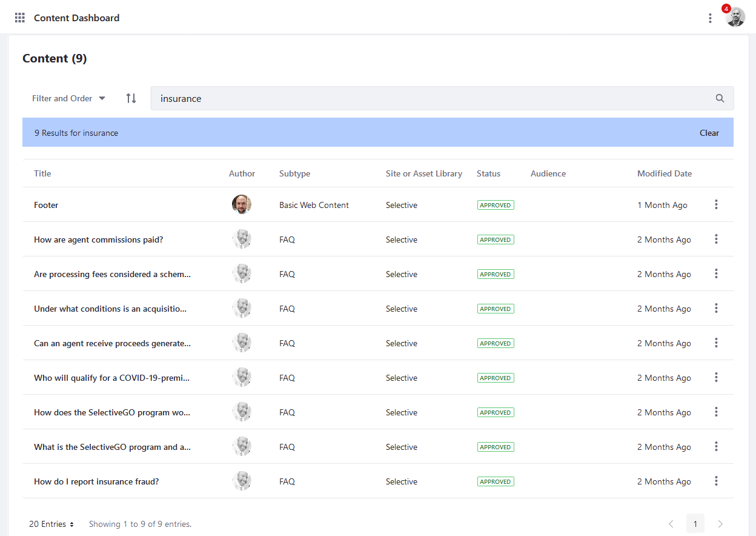The height and width of the screenshot is (536, 756).
Task: Expand the Filter and Order dropdown
Action: point(68,98)
